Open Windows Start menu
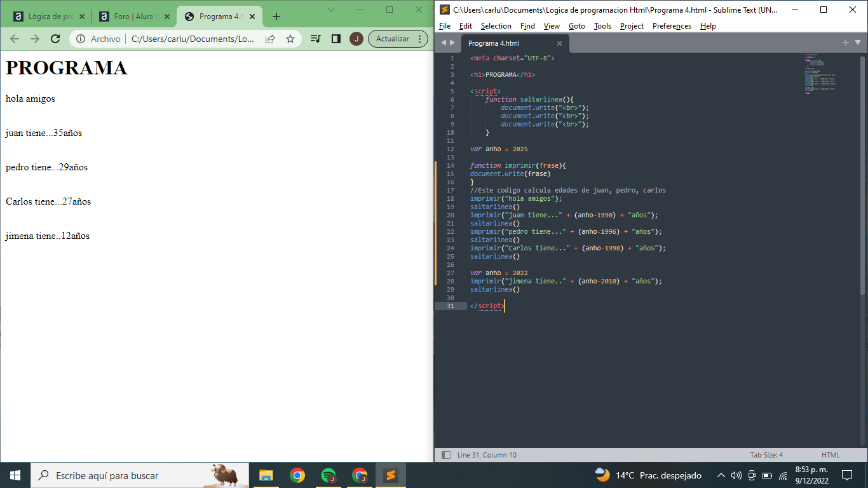The height and width of the screenshot is (488, 868). click(15, 475)
